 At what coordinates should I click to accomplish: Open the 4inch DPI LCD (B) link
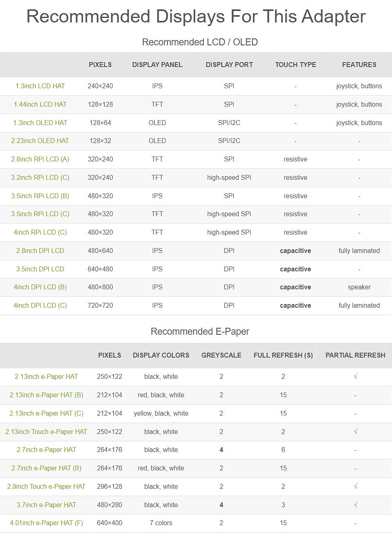(x=40, y=287)
